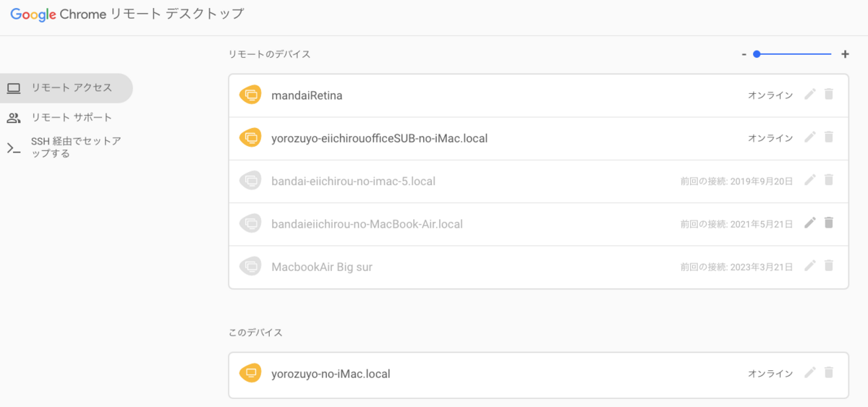Screen dimensions: 868x407
Task: Decrease list size with minus button
Action: click(744, 54)
